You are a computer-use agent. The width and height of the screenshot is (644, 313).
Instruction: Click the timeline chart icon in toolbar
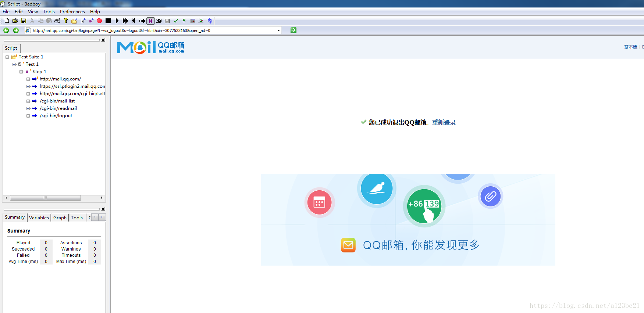[201, 21]
